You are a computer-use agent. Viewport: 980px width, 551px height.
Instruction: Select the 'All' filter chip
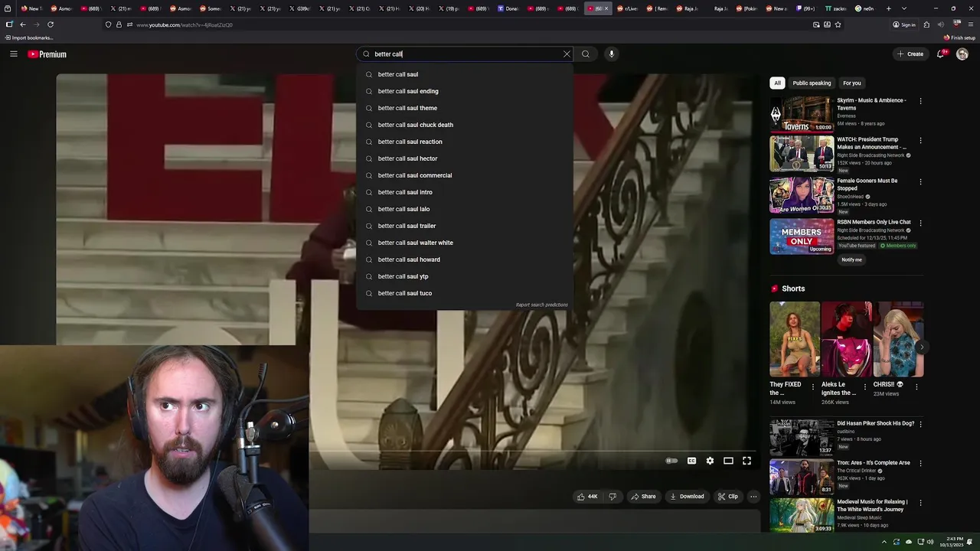click(x=777, y=83)
